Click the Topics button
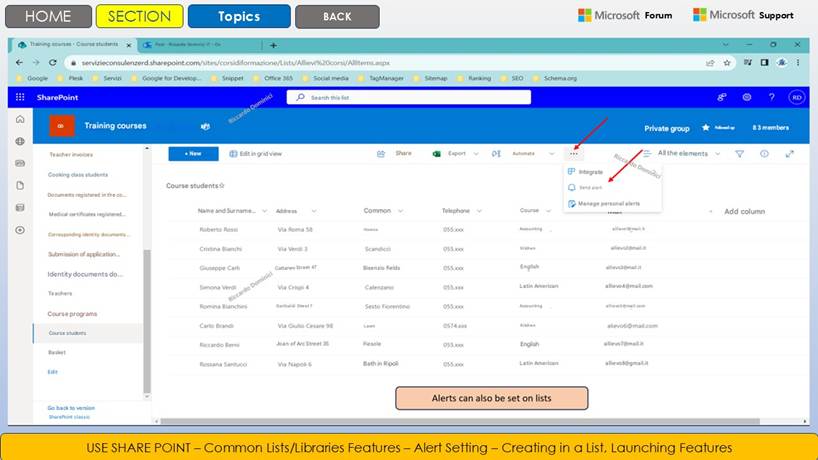The width and height of the screenshot is (818, 460). coord(239,16)
